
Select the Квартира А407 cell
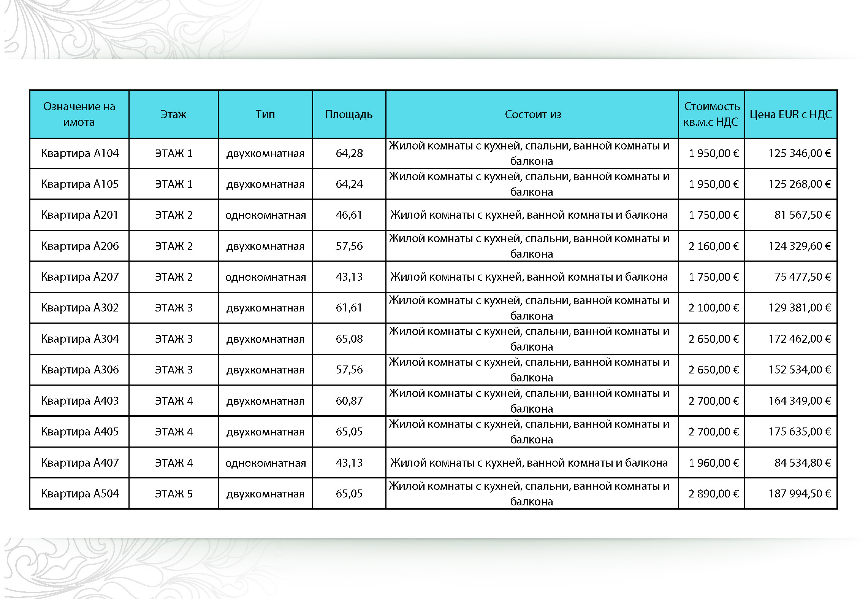point(80,462)
